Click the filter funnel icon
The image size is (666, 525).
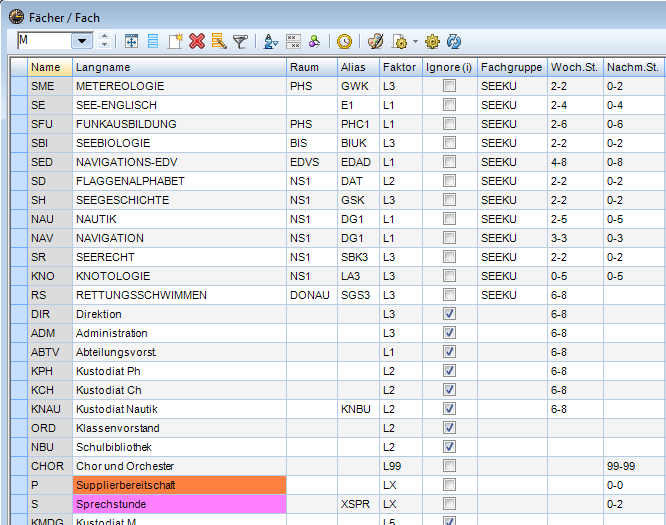point(240,41)
